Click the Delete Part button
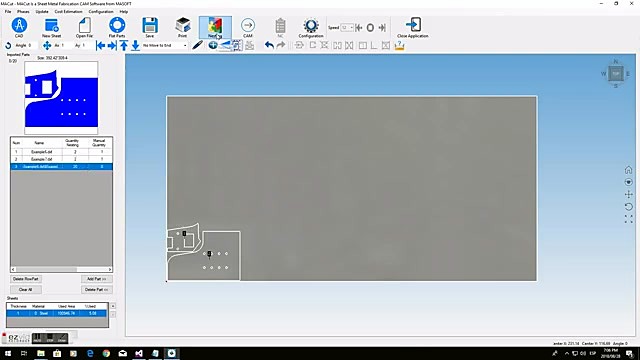 [x=96, y=289]
